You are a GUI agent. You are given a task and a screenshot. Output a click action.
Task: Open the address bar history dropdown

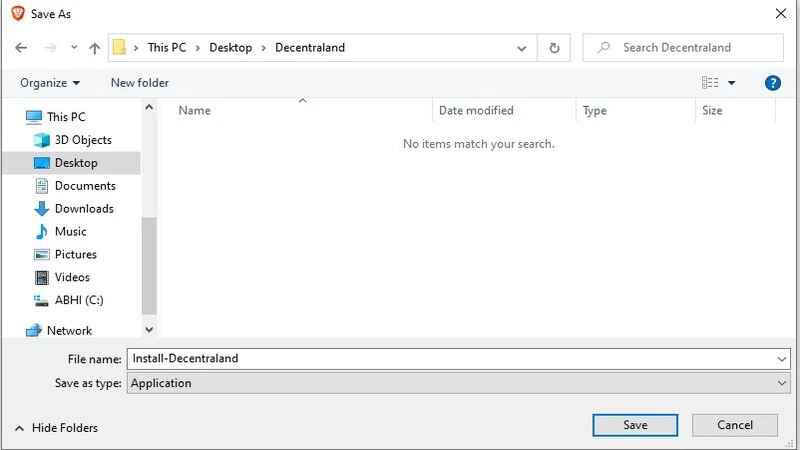(x=522, y=48)
